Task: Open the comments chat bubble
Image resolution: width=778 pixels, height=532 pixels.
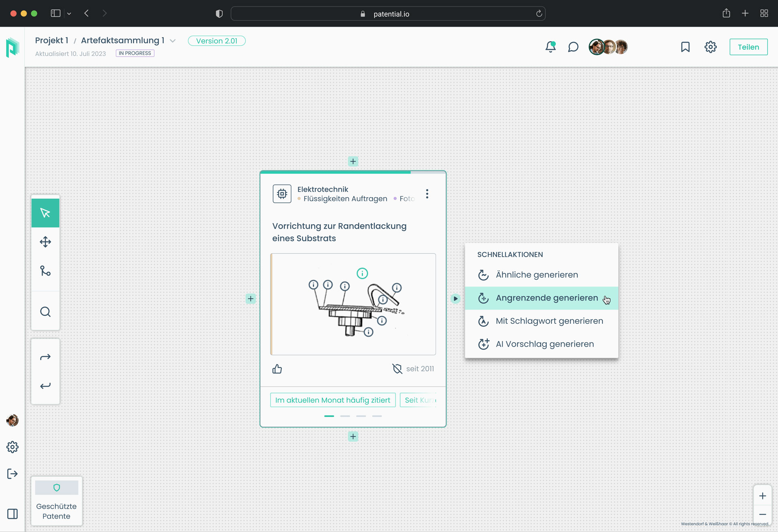Action: (573, 47)
